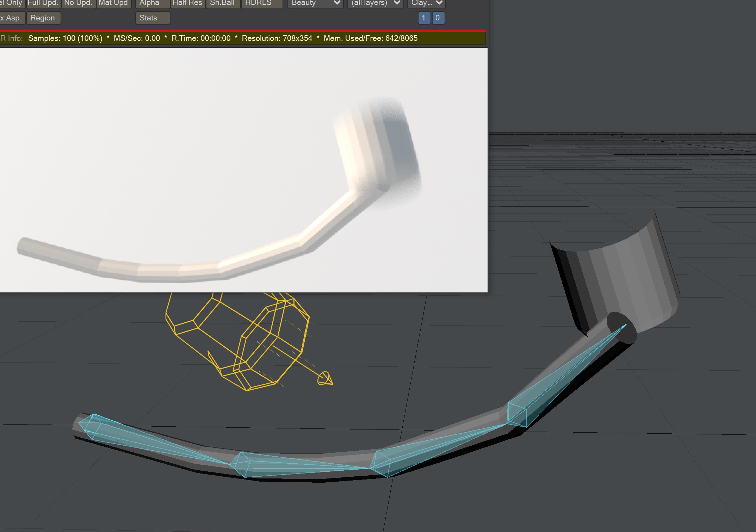The width and height of the screenshot is (756, 532).
Task: Open the Beauty pass dropdown
Action: pos(315,4)
